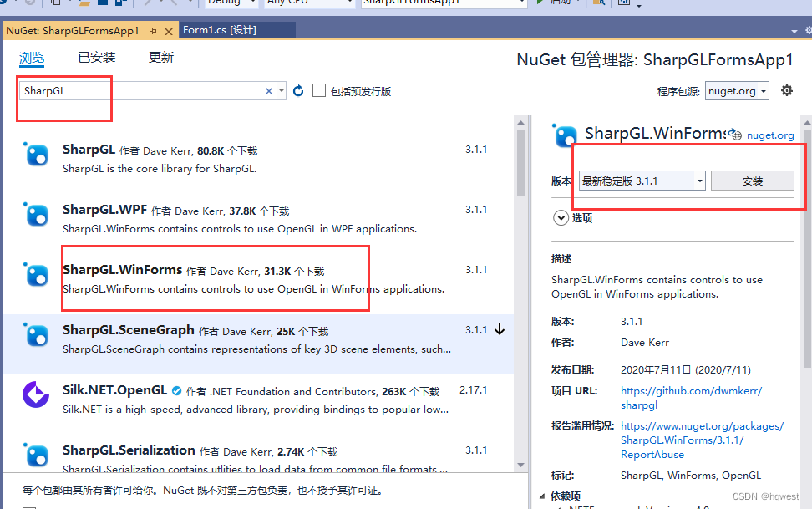Viewport: 812px width, 509px height.
Task: Click the NuGet license disclaimer text at bottom
Action: (x=202, y=490)
